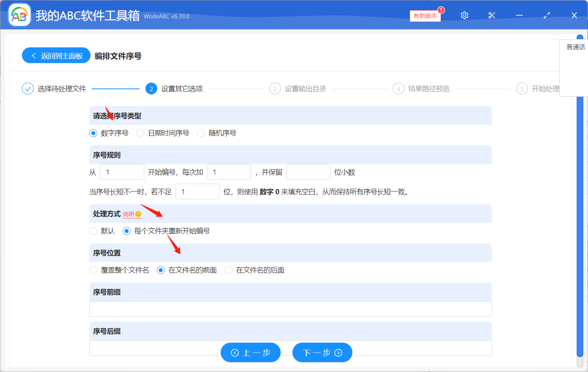Viewport: 588px width, 372px height.
Task: Click the checkmark icon on step 选择待处理文件
Action: click(x=27, y=88)
